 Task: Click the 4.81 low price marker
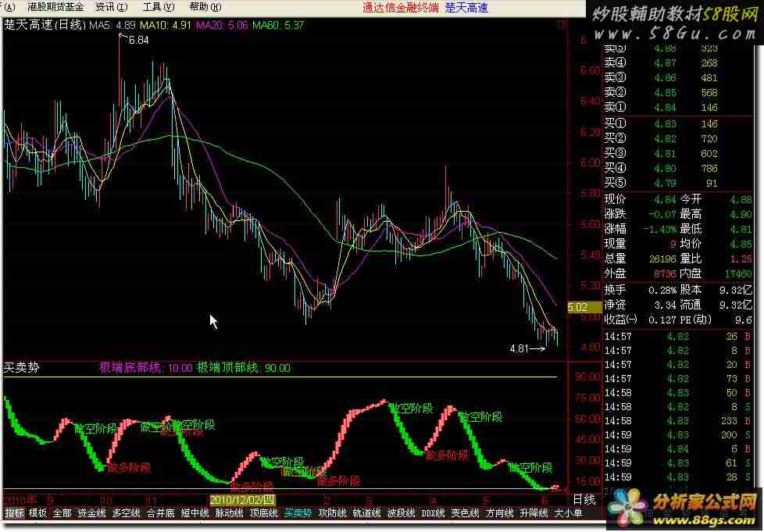coord(519,349)
